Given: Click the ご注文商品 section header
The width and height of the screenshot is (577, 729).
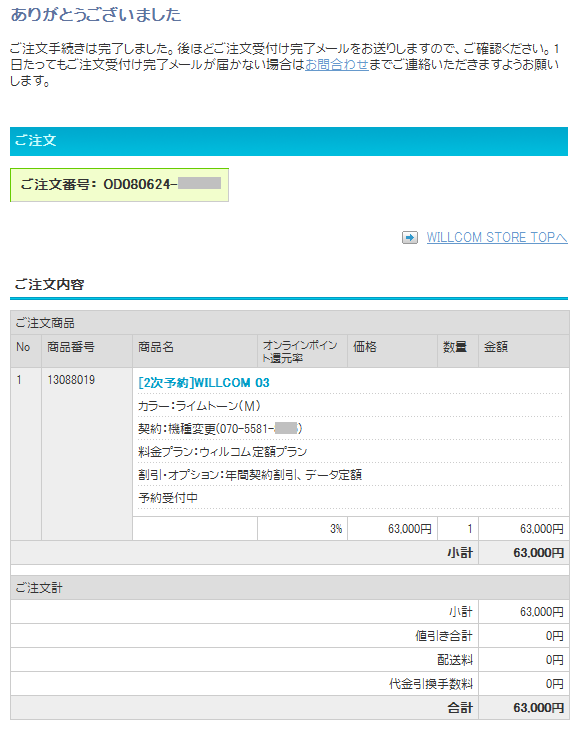Looking at the screenshot, I should (290, 323).
